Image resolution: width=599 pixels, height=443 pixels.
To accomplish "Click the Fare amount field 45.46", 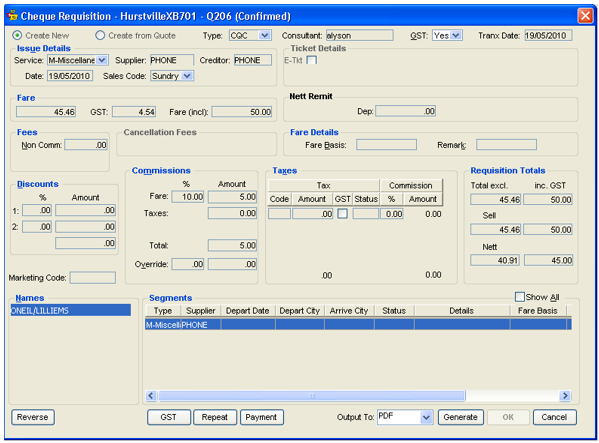I will pos(46,112).
